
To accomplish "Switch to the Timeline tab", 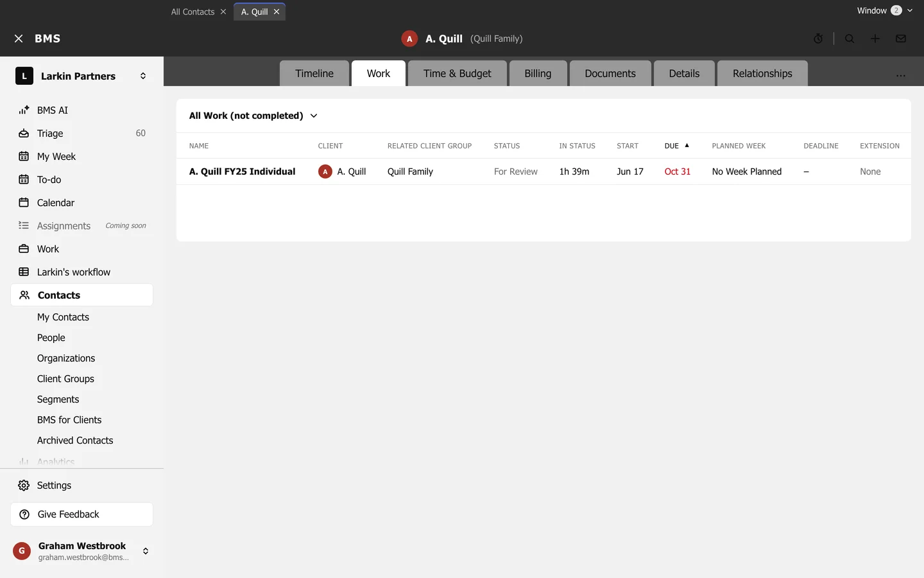I will (314, 73).
